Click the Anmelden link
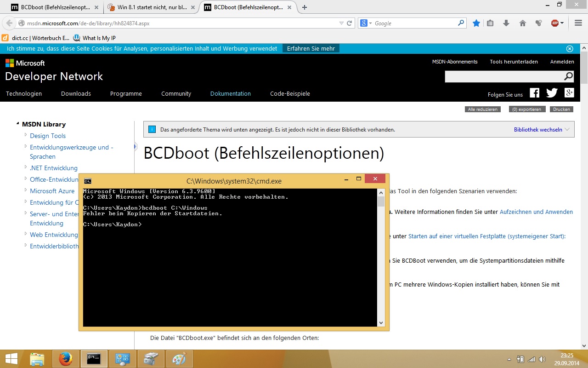The width and height of the screenshot is (588, 368). tap(562, 62)
